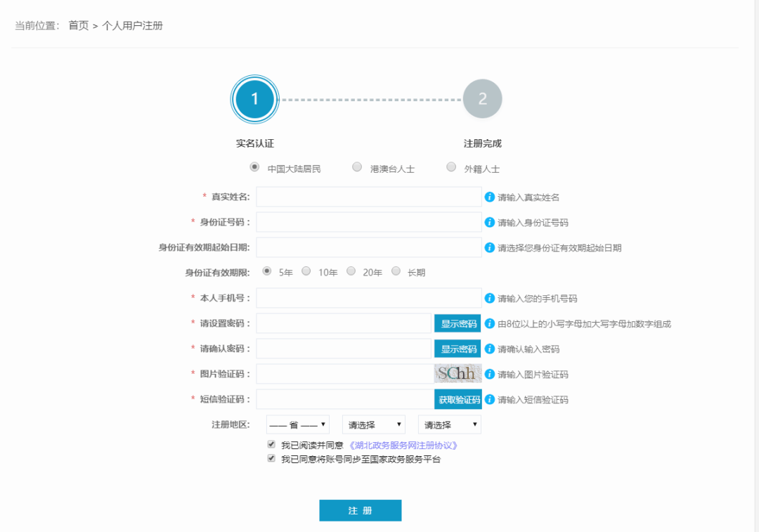This screenshot has height=532, width=759.
Task: Go to 首页 in breadcrumb
Action: [79, 26]
